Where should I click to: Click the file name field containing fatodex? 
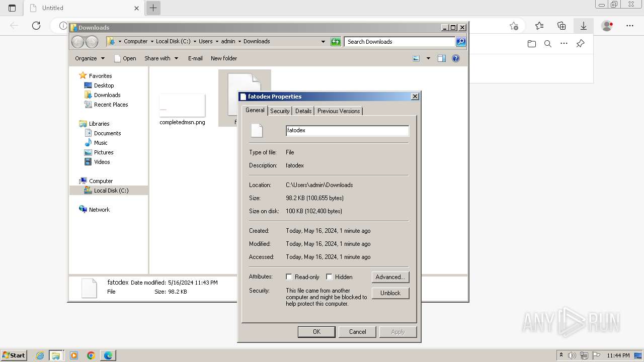pos(347,131)
